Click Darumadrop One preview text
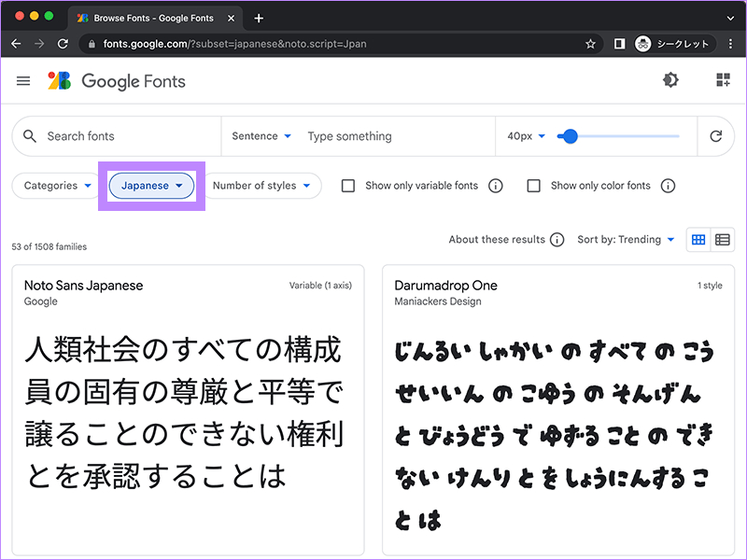The image size is (747, 560). (554, 435)
